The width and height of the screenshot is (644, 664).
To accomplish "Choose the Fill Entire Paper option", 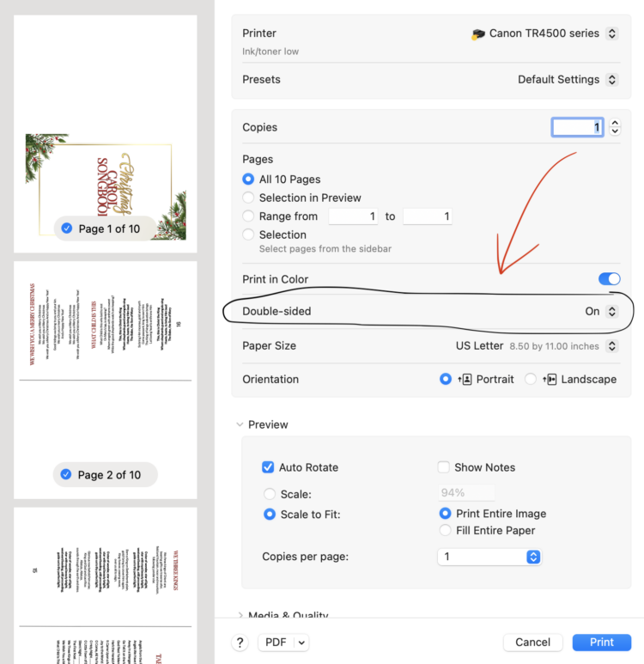I will point(445,530).
